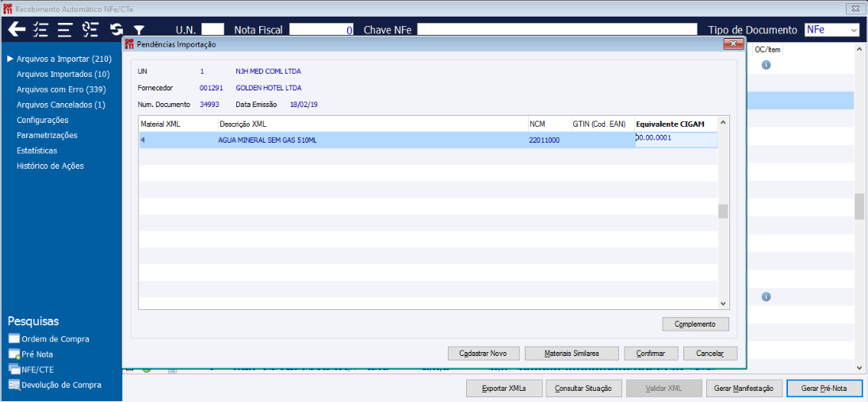Click the Gerar Manifestação button
Viewport: 868px width, 402px height.
pos(744,389)
